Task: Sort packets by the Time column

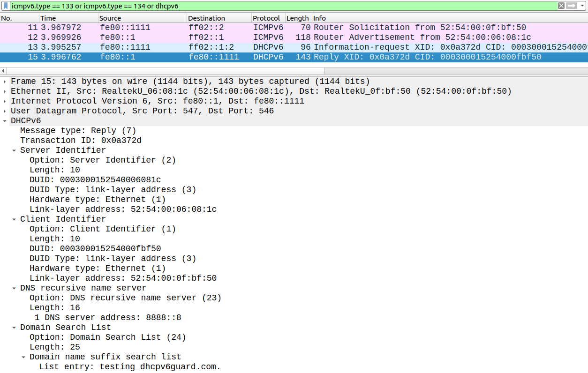Action: (x=68, y=18)
